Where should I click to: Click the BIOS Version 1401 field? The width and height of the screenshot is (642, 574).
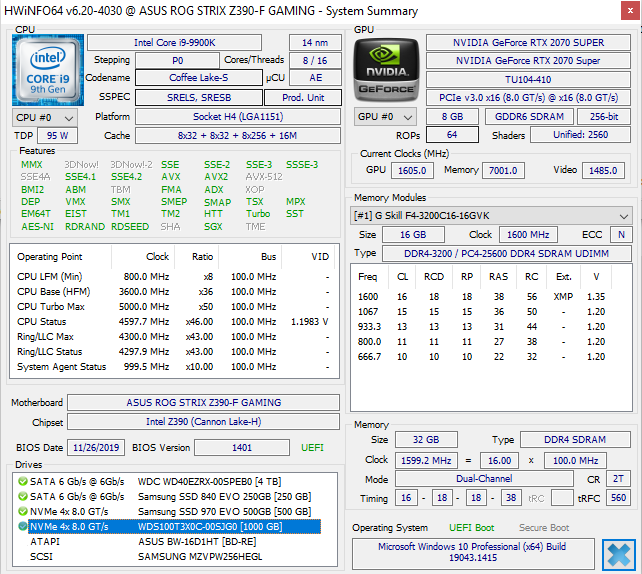(242, 447)
